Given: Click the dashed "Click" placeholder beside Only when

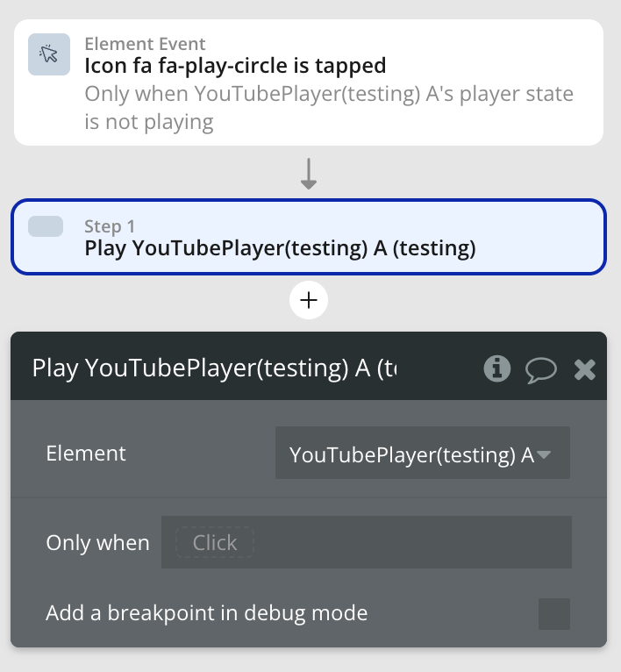Looking at the screenshot, I should [x=215, y=542].
